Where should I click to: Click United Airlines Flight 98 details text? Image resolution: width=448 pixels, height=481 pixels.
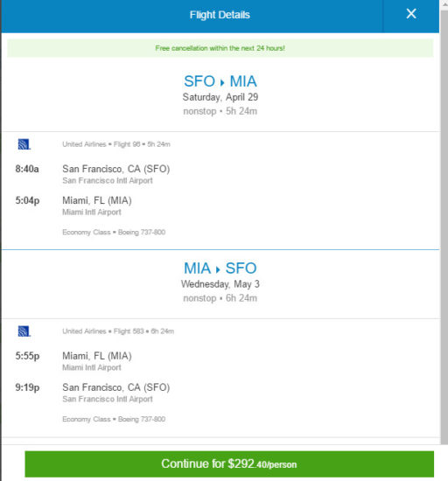(x=116, y=144)
